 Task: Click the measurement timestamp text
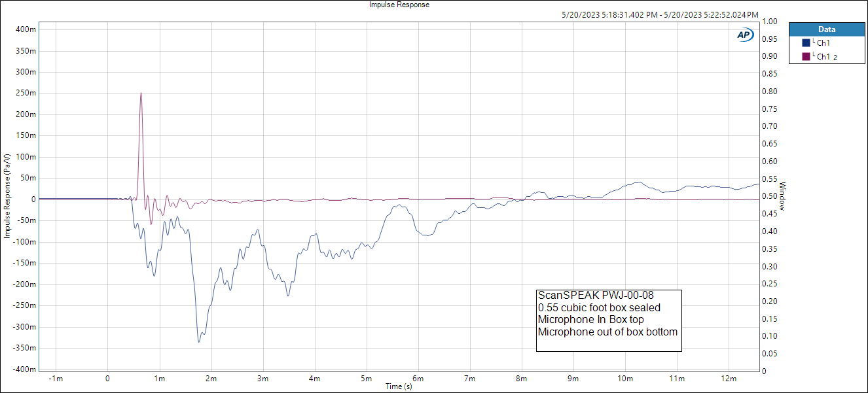point(660,14)
